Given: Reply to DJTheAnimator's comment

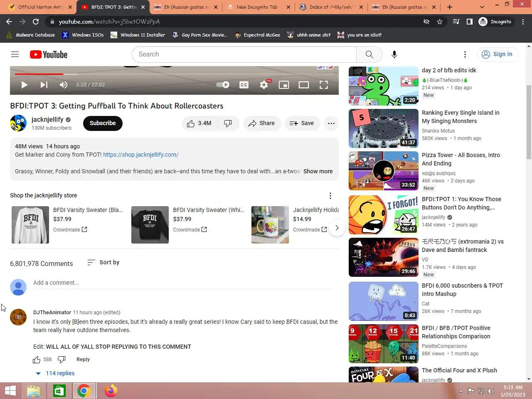Looking at the screenshot, I should coord(83,360).
